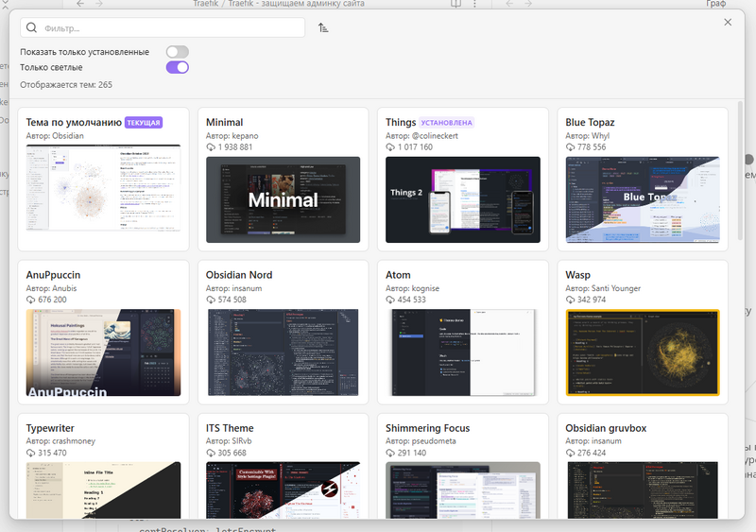756x532 pixels.
Task: Click the download icon under Blue Topaz
Action: (x=570, y=147)
